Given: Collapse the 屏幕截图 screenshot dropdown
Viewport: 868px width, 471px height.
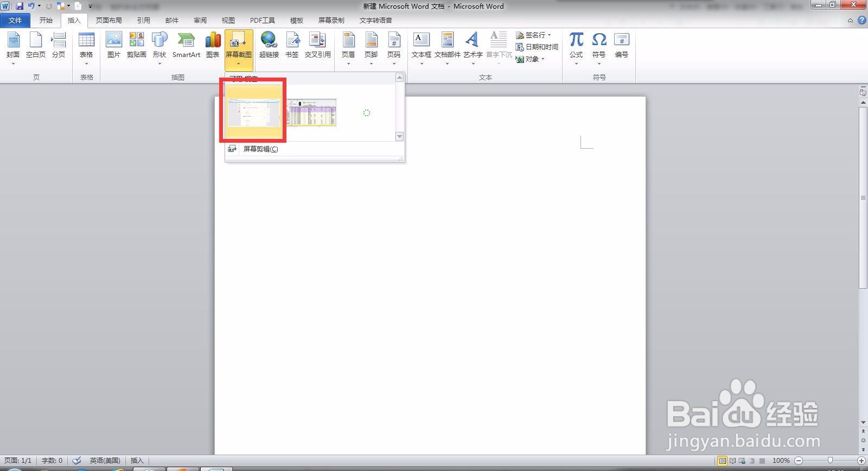Looking at the screenshot, I should (239, 50).
